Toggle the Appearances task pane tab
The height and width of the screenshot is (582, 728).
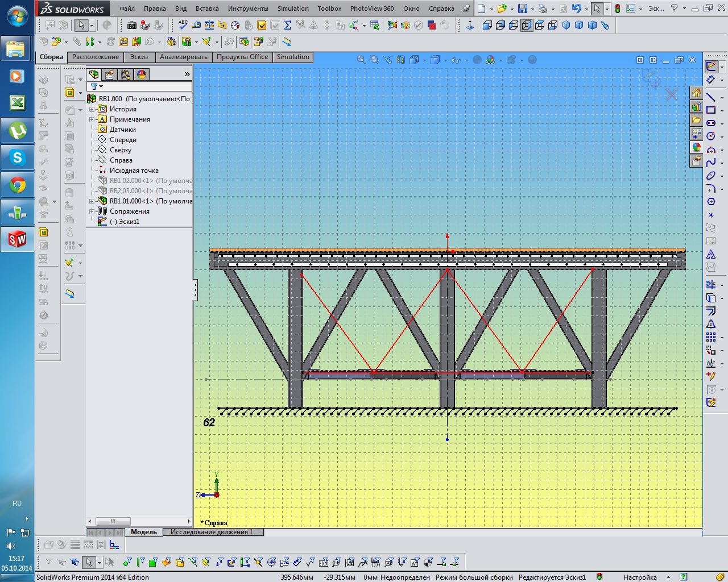coord(696,148)
